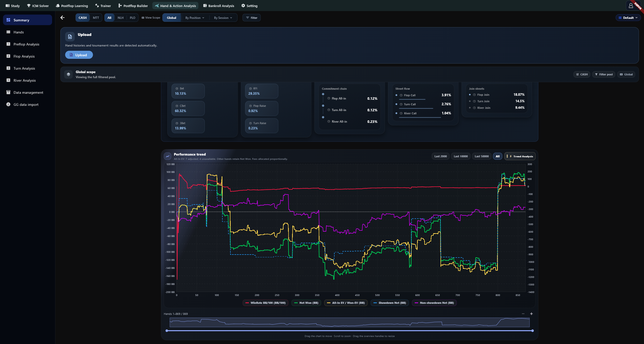Screen dimensions: 644x344
Task: Open the Default layout dropdown
Action: (x=628, y=18)
